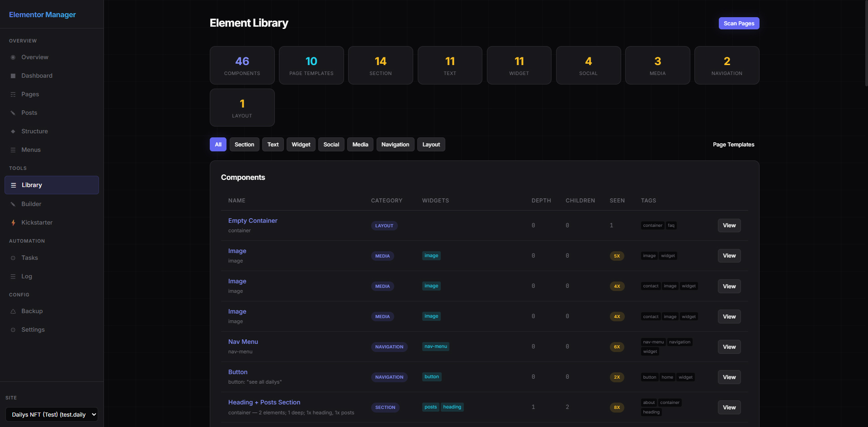Click the Dashboard square icon

pos(13,76)
